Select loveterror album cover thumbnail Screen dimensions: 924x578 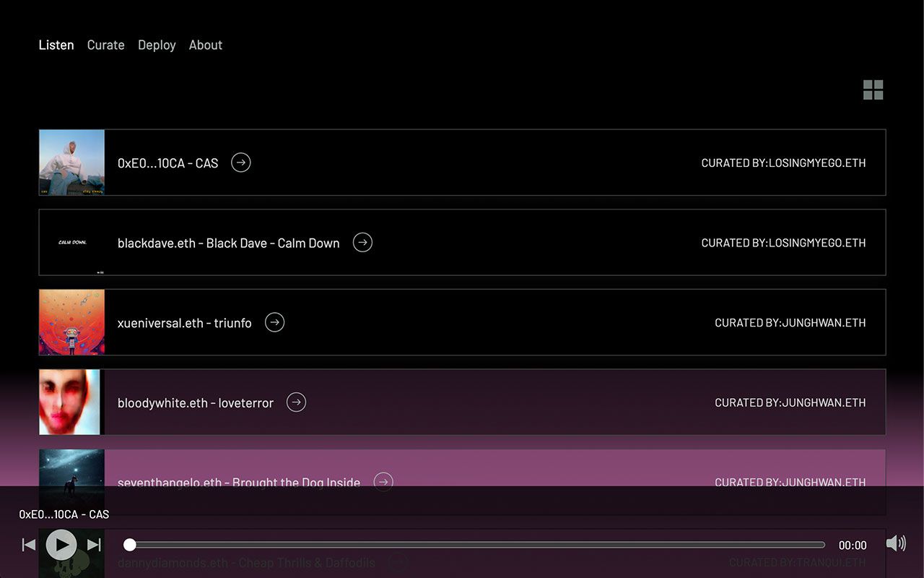(72, 402)
